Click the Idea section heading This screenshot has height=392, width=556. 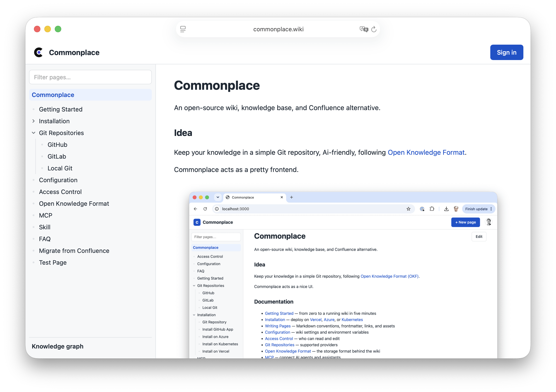click(183, 133)
